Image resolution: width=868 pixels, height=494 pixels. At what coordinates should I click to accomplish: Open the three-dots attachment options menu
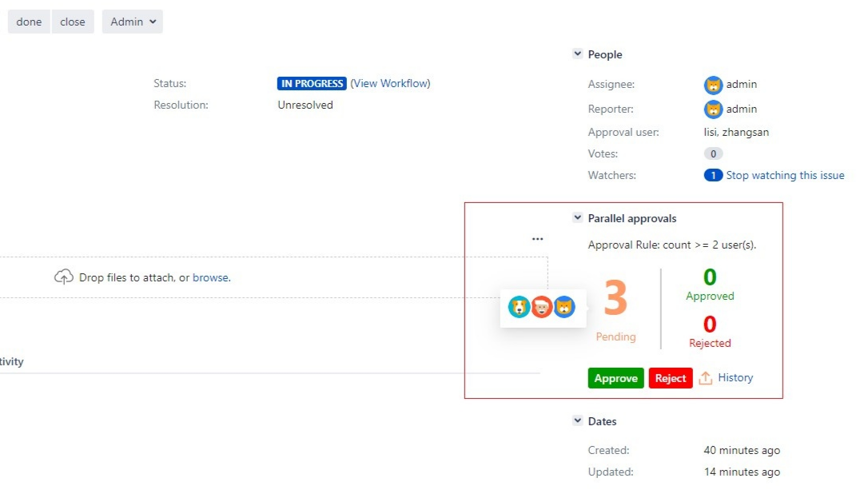point(537,239)
